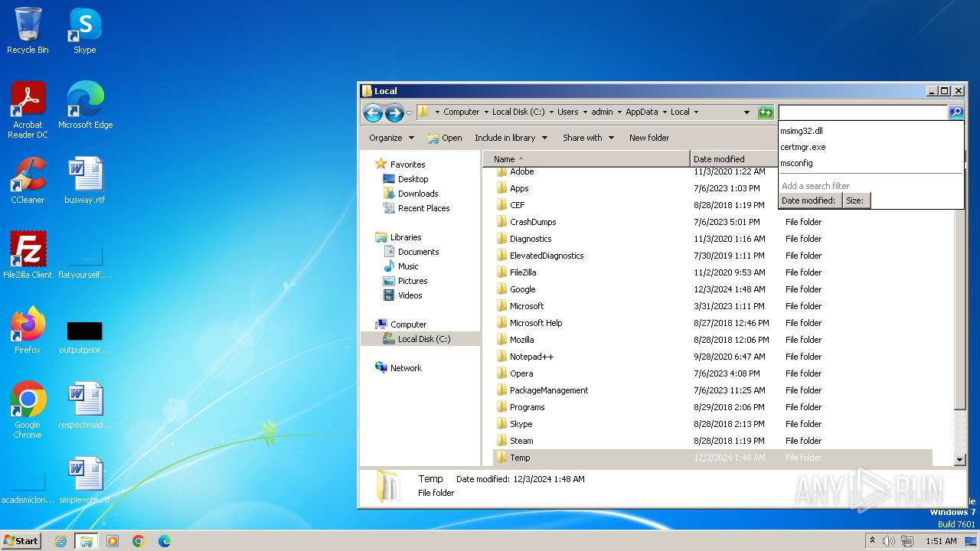Select msimg32.dll search suggestion
The width and height of the screenshot is (980, 551).
tap(871, 131)
